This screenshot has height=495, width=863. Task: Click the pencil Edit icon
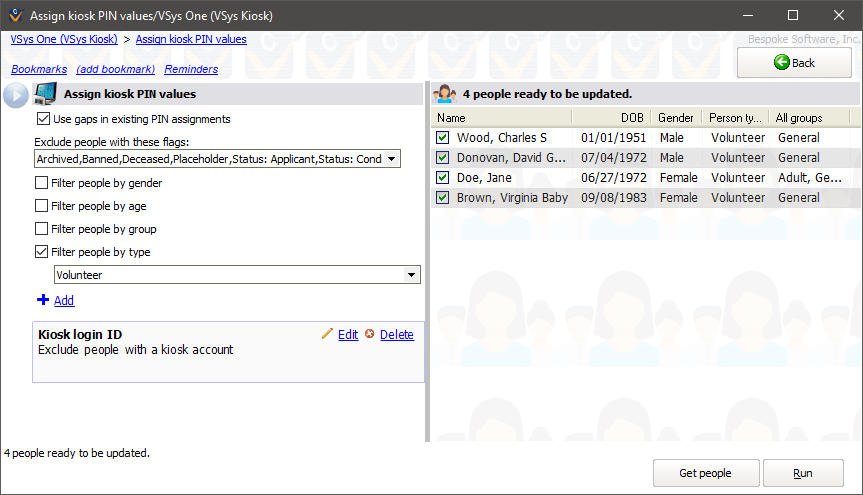[x=327, y=334]
